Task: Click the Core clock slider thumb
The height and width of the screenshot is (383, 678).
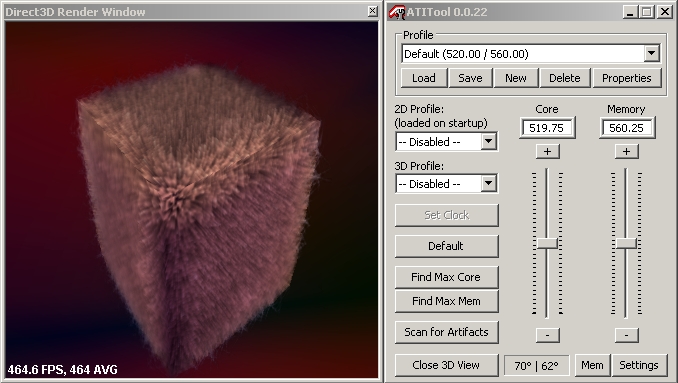Action: 547,243
